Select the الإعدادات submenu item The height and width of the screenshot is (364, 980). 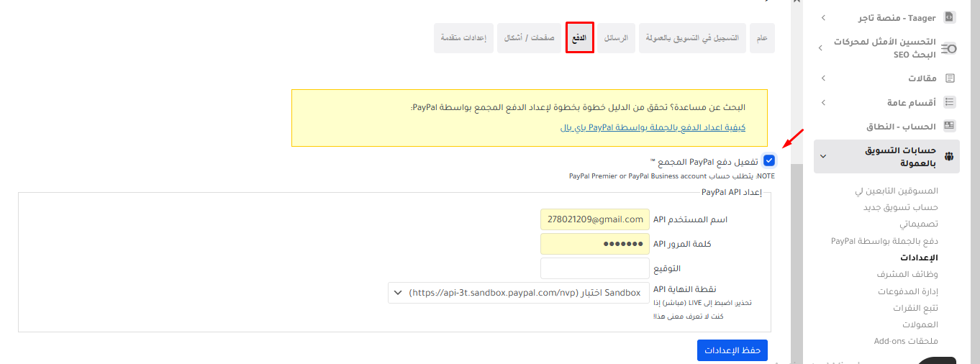920,258
